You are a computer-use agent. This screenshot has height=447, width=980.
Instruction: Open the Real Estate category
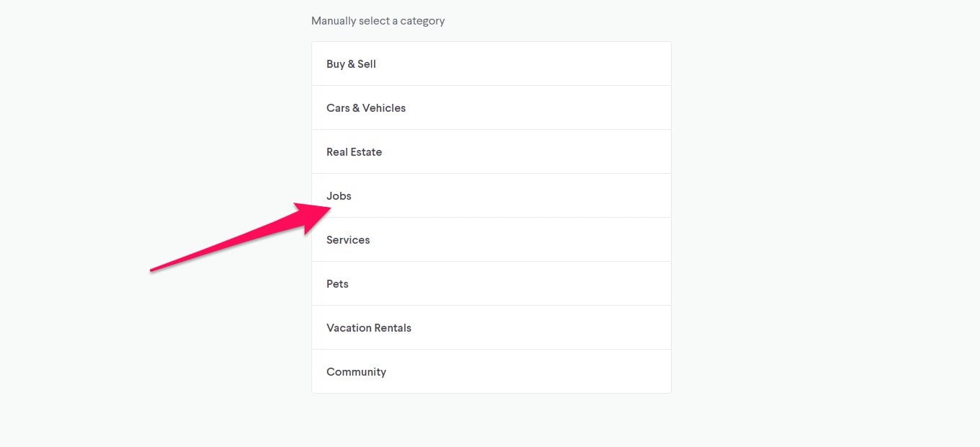491,151
